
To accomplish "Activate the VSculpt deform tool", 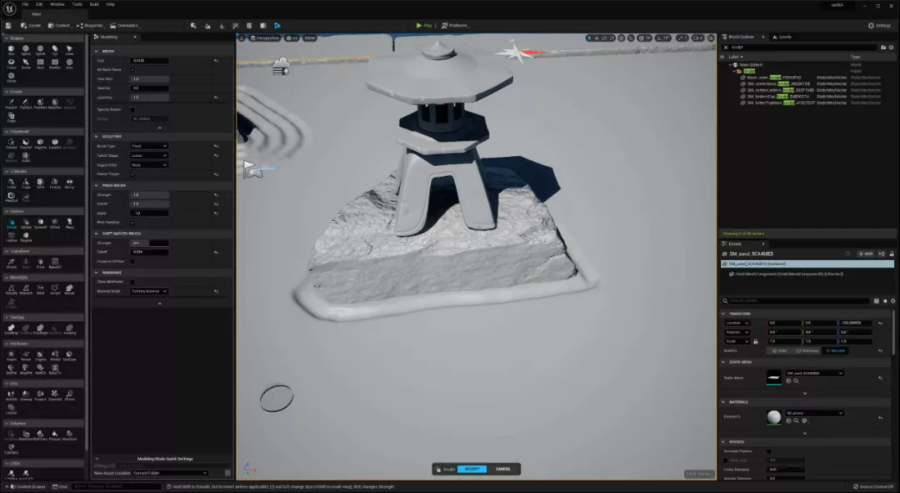I will coord(11,223).
